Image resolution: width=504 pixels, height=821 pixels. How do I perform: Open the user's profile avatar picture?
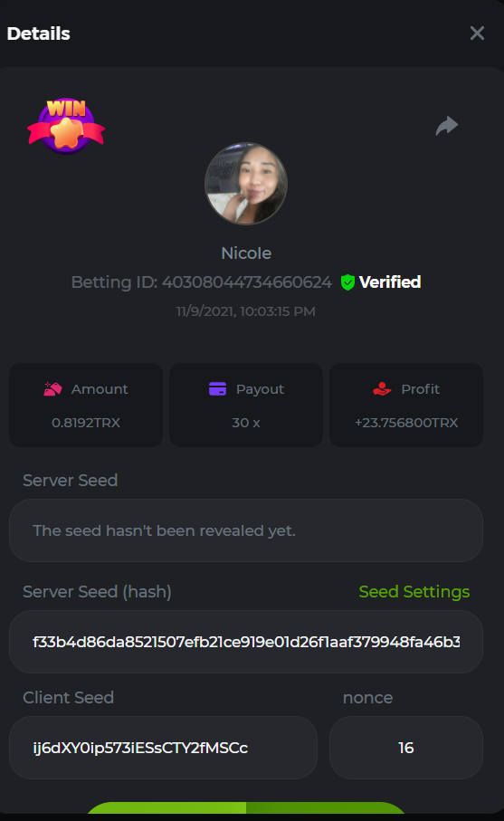[x=246, y=184]
